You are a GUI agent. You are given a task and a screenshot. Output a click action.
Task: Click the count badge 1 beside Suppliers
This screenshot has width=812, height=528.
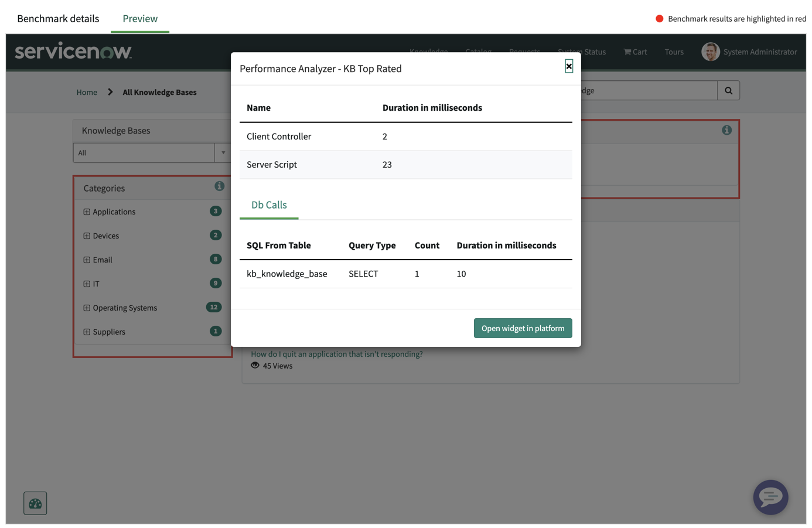click(216, 331)
